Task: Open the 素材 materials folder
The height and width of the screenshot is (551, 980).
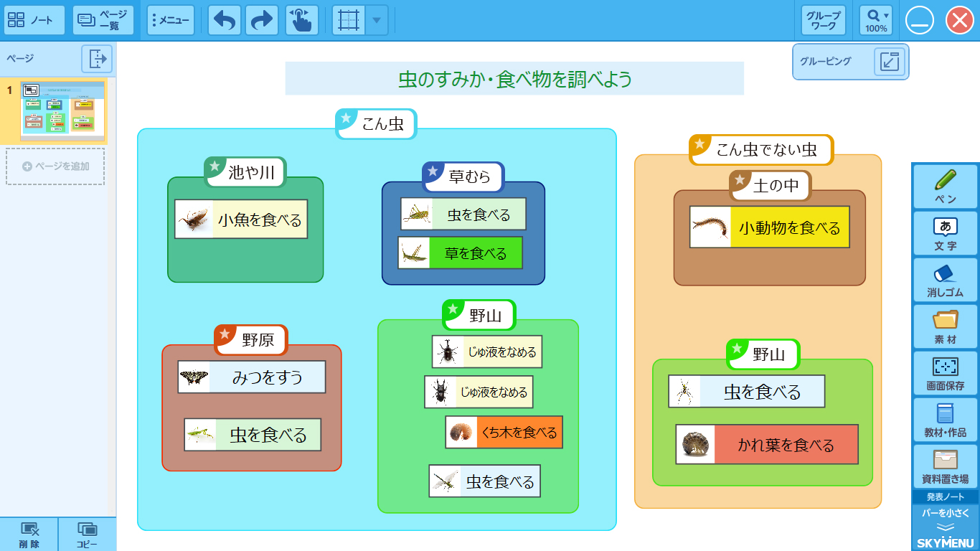Action: tap(945, 326)
